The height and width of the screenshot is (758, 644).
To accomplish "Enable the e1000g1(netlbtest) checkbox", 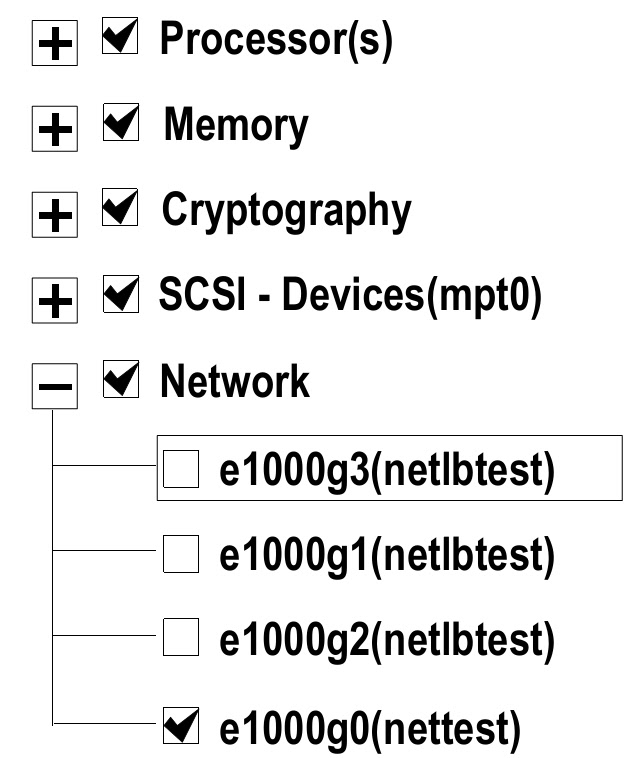I will click(181, 553).
